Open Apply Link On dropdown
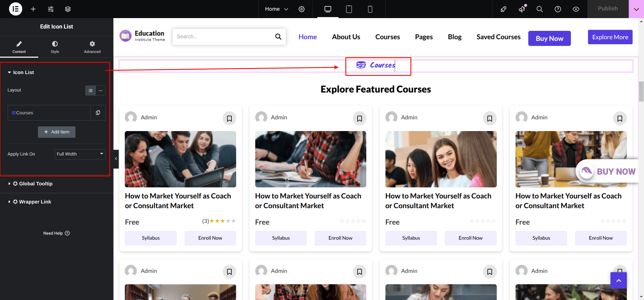The width and height of the screenshot is (644, 300). pyautogui.click(x=80, y=154)
